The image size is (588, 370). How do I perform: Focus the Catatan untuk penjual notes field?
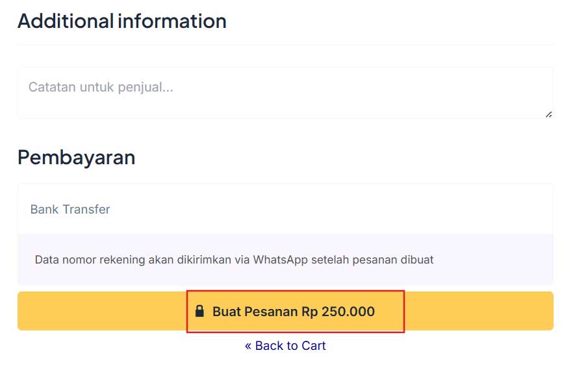point(285,93)
